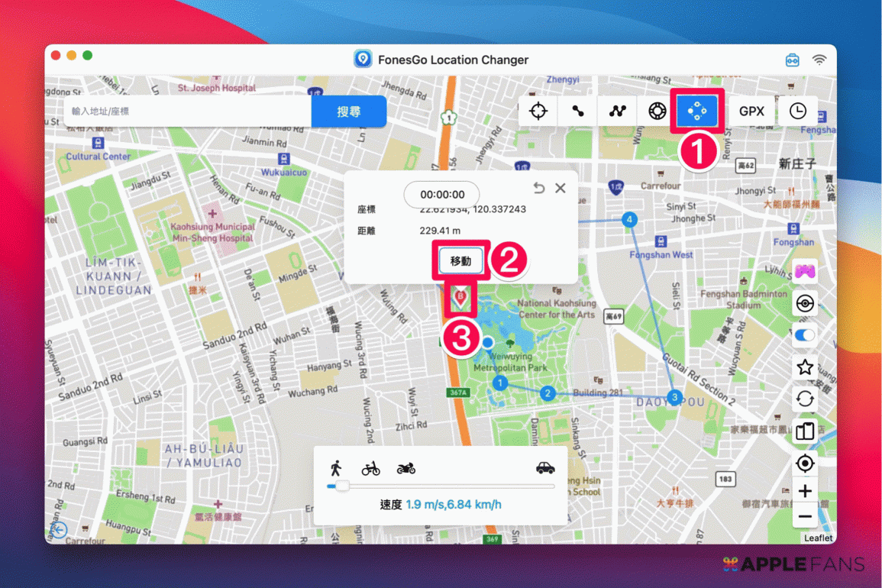Click the highlighted jump teleport mode icon
Viewport: 882px width, 588px height.
(696, 111)
